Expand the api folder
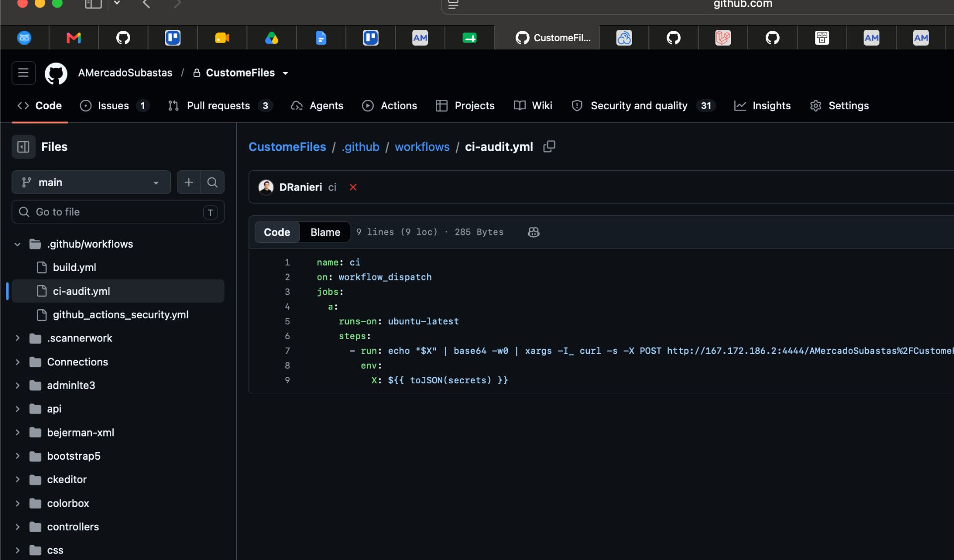Viewport: 954px width, 560px height. [17, 409]
